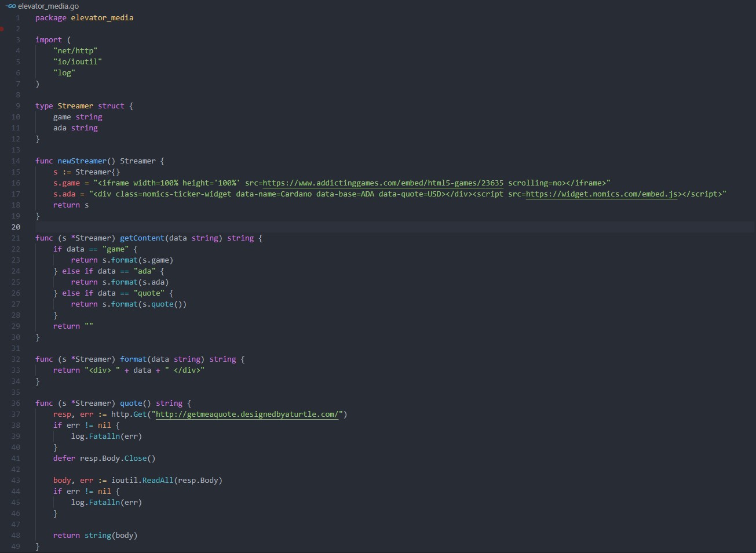
Task: Click the 'ada string' struct field
Action: coord(75,128)
